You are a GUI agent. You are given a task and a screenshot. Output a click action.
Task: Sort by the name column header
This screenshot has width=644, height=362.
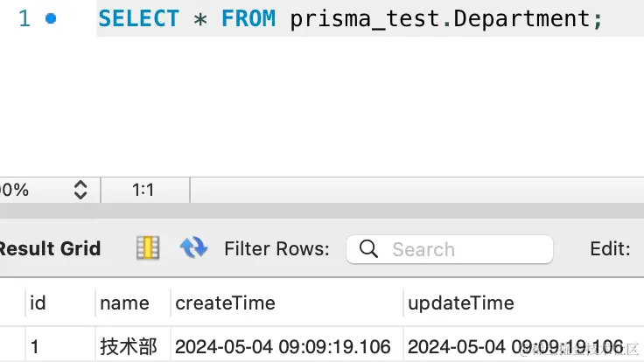[x=124, y=303]
